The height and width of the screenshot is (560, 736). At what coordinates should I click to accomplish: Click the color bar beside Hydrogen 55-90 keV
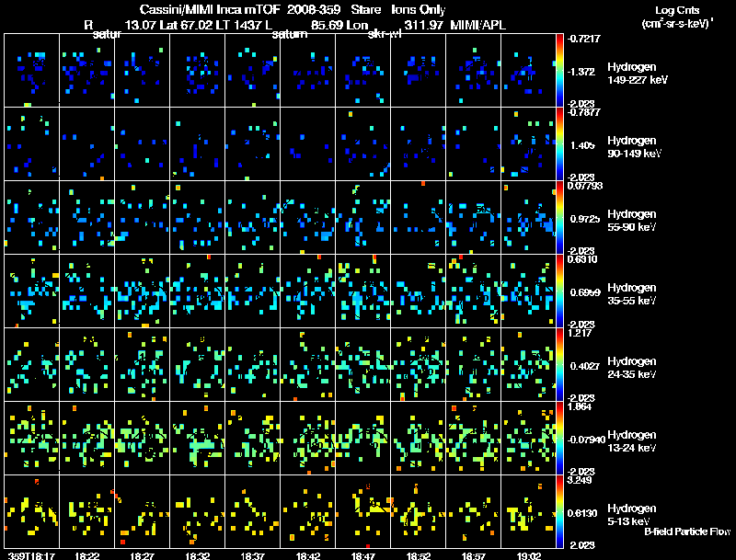[559, 218]
